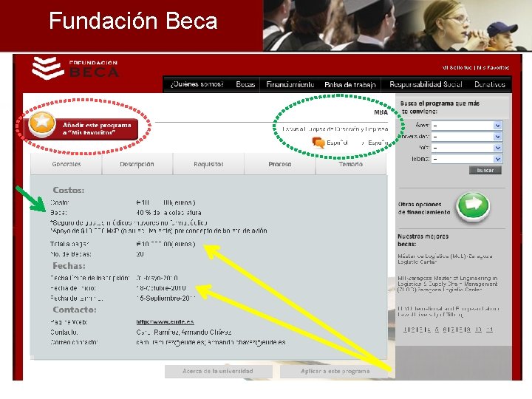Screen dimensions: 532x399
Task: Open the Financiamiento menu item
Action: tap(290, 84)
